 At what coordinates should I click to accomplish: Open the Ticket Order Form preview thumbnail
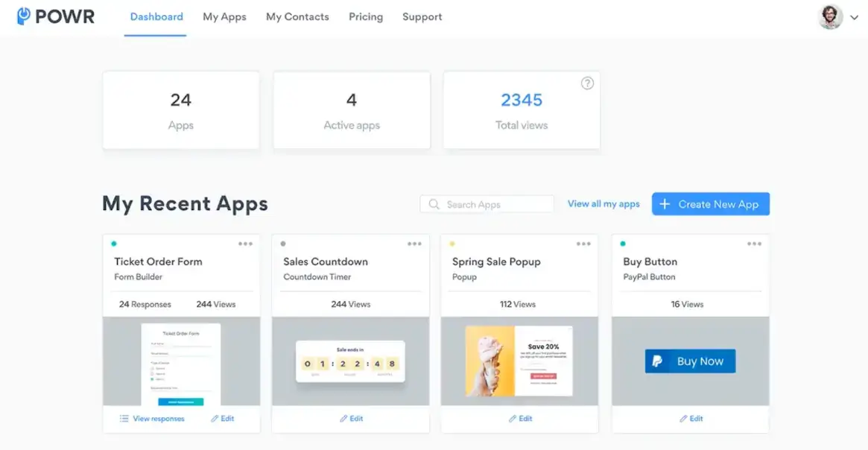pos(180,361)
